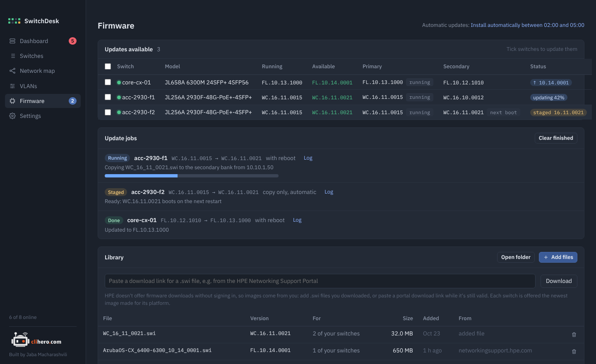This screenshot has width=596, height=364.
Task: Click the Network map icon
Action: point(12,71)
